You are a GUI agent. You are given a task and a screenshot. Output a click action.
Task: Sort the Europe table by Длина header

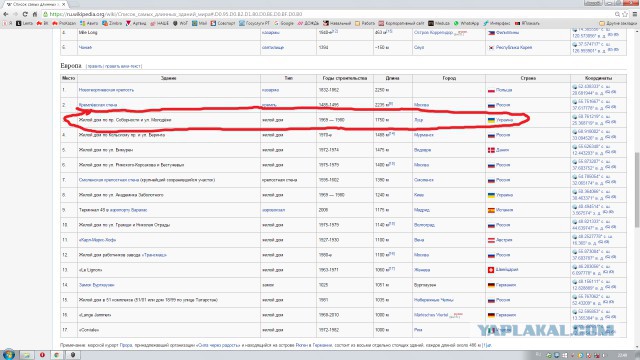392,78
